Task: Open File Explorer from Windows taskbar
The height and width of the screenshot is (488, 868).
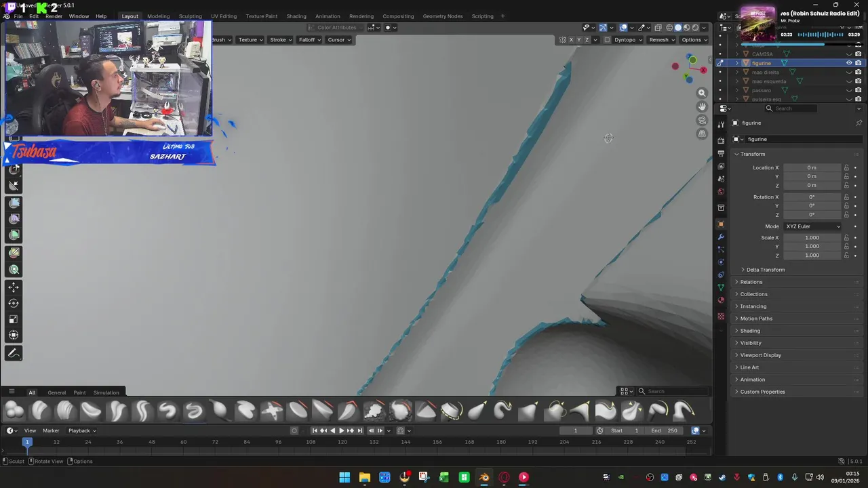Action: [364, 477]
